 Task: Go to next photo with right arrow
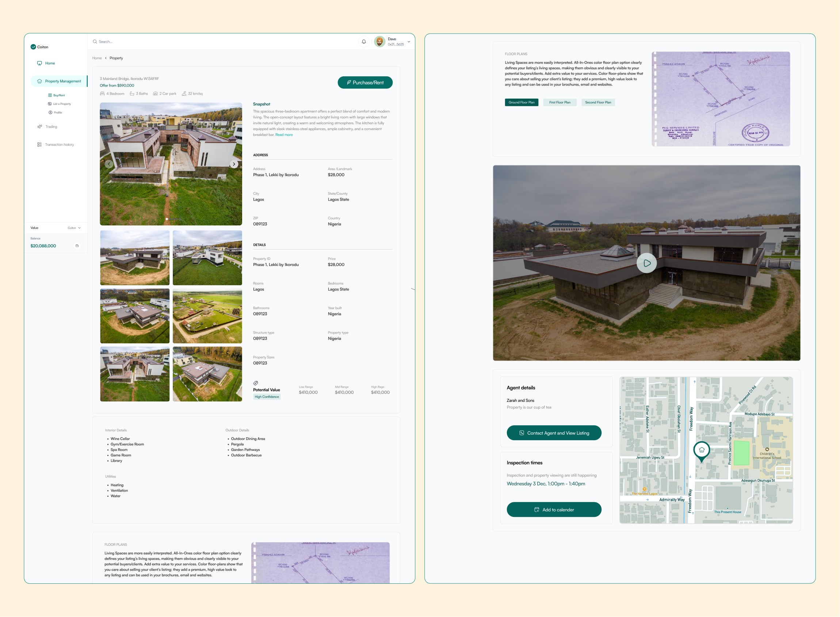point(234,164)
